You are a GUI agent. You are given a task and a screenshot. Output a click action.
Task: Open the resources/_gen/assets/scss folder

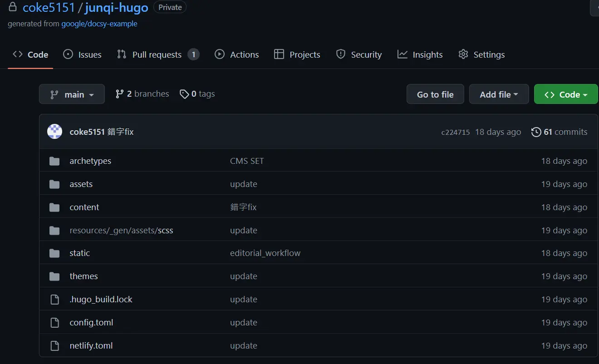[x=121, y=231]
